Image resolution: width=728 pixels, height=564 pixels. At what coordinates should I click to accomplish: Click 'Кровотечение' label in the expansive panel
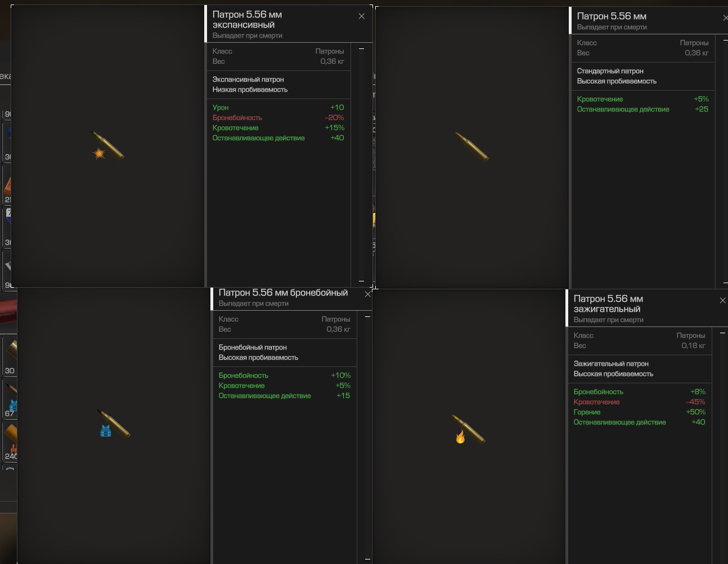(x=235, y=128)
